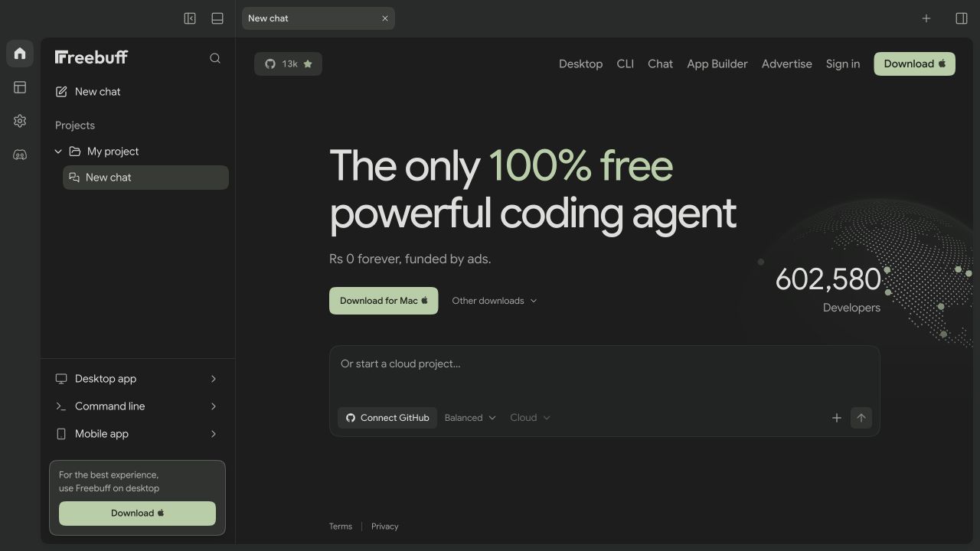Close the New chat tab

pos(385,18)
